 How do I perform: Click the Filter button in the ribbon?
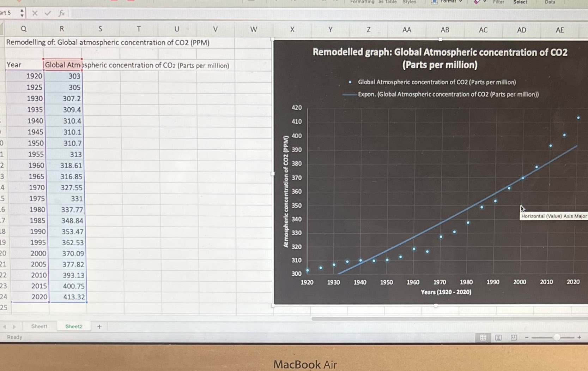[x=498, y=2]
